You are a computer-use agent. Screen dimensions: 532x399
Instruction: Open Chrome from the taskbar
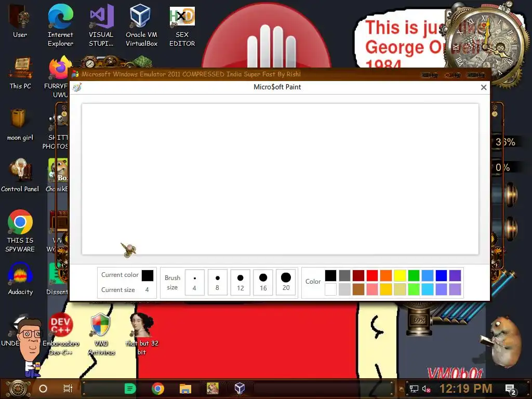[x=158, y=389]
